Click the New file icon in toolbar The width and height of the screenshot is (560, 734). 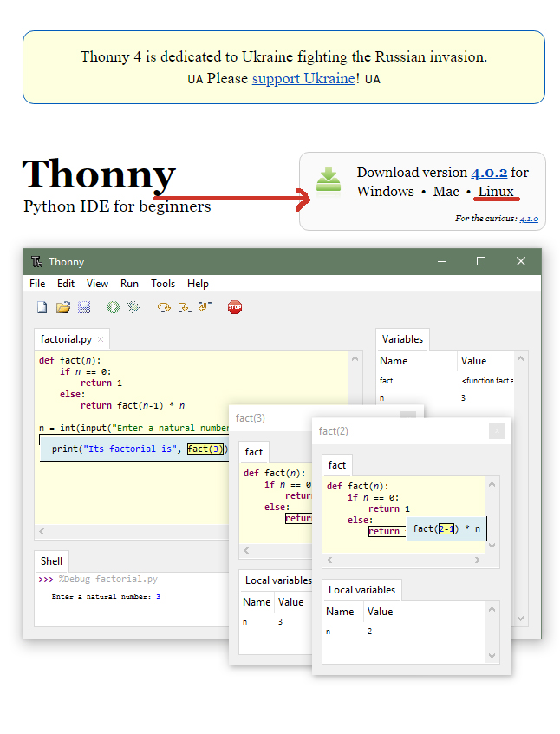pyautogui.click(x=42, y=307)
